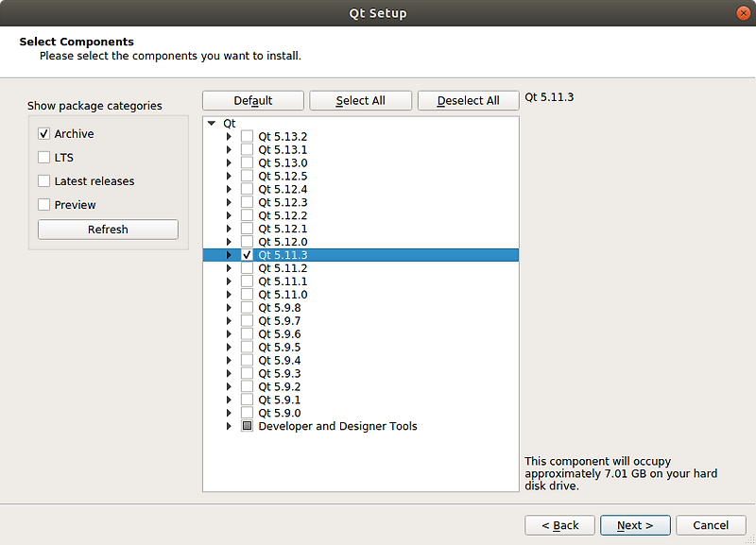
Task: Proceed by clicking Next
Action: 635,525
